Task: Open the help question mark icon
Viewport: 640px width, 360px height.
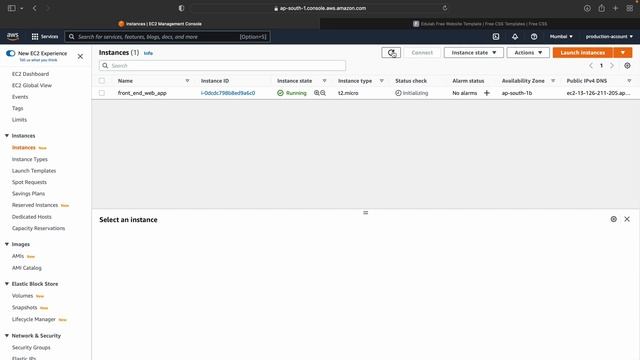Action: [534, 37]
